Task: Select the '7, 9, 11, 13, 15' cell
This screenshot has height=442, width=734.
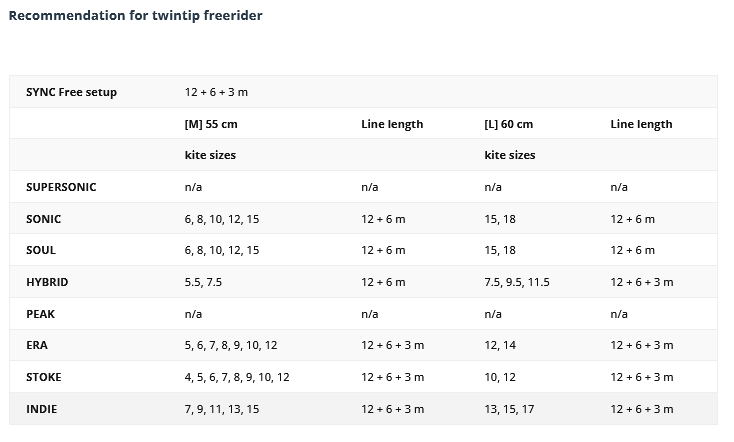Action: [222, 409]
